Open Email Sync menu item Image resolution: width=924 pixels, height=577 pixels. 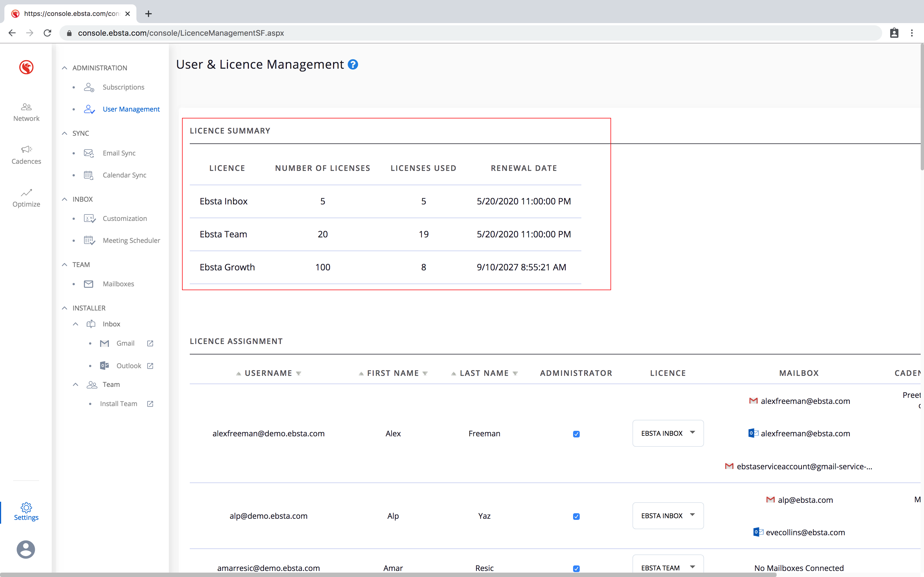point(119,153)
